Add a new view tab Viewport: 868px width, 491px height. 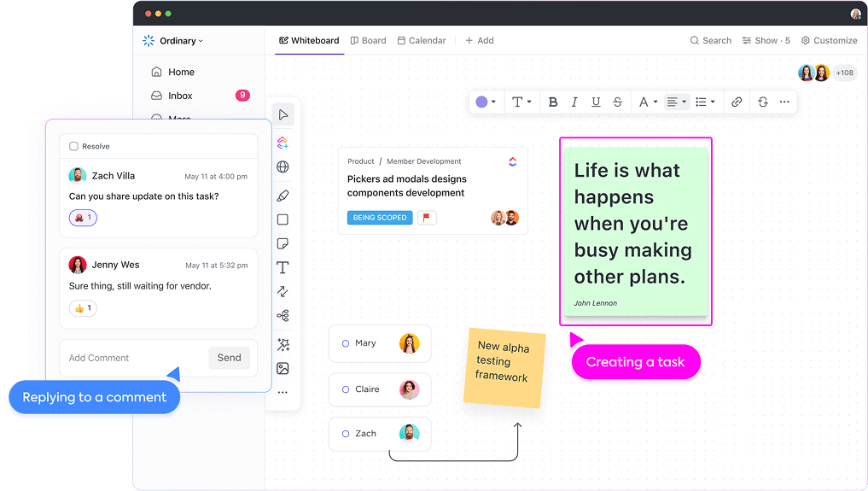pyautogui.click(x=480, y=40)
